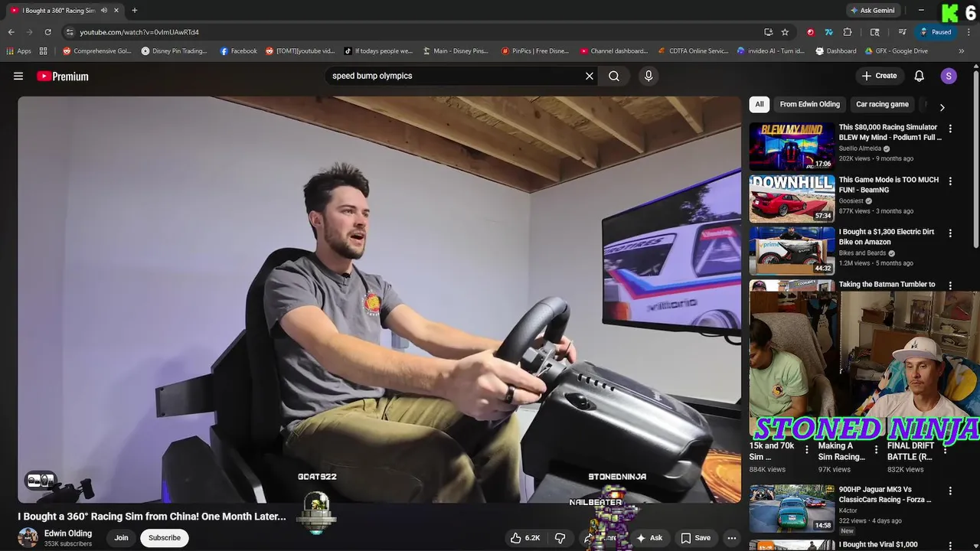Open the blue 7 extension icon
Image resolution: width=980 pixels, height=551 pixels.
[828, 32]
